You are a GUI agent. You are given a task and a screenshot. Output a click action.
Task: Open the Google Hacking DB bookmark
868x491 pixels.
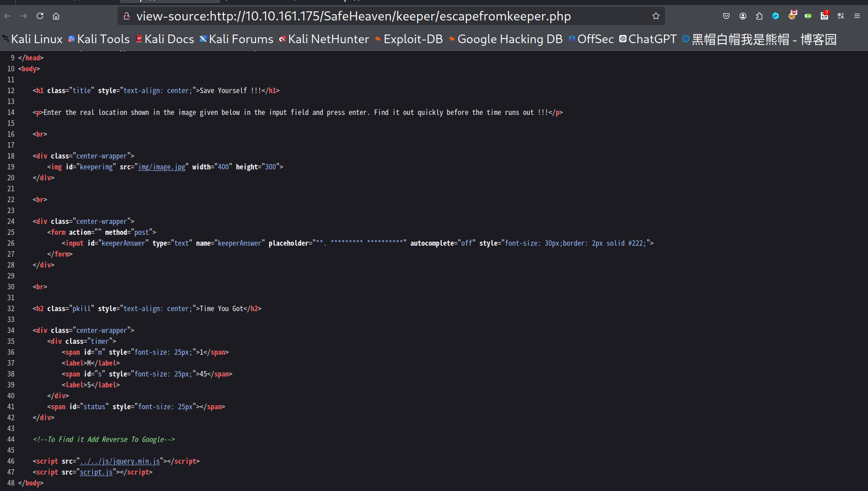(x=506, y=39)
